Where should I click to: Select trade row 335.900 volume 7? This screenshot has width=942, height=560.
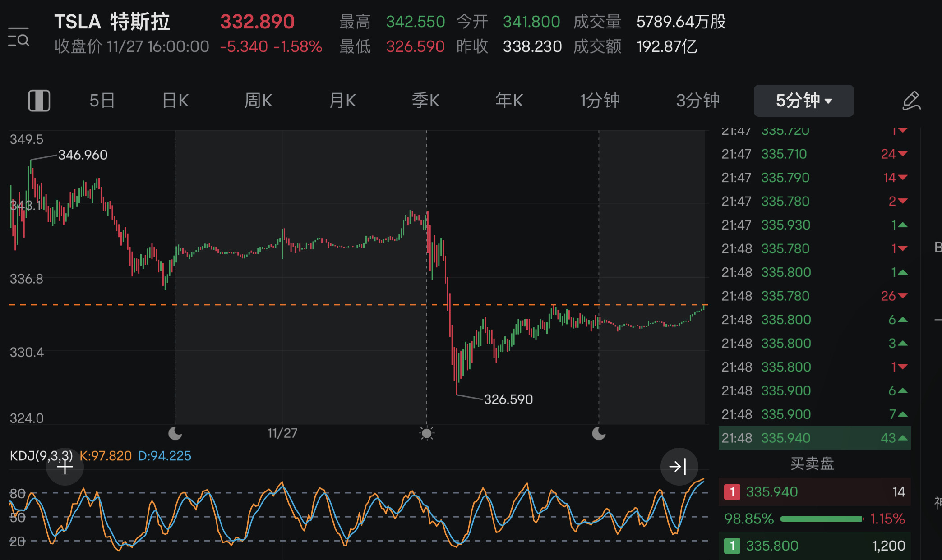click(x=814, y=414)
